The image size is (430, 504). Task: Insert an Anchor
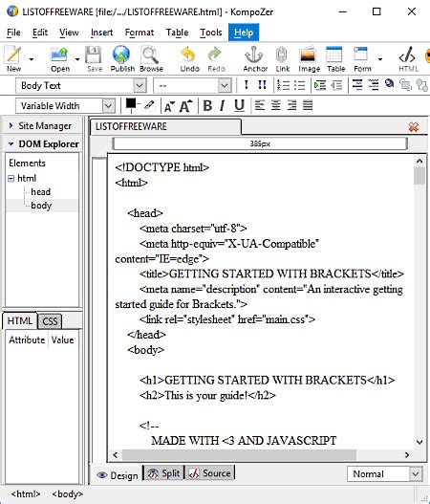(255, 58)
